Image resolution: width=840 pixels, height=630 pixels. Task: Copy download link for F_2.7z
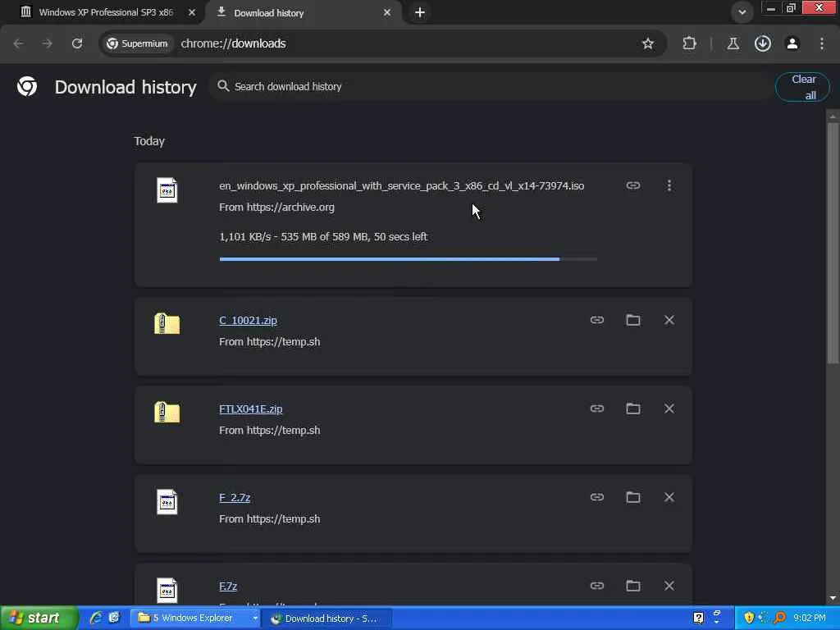[x=597, y=497]
